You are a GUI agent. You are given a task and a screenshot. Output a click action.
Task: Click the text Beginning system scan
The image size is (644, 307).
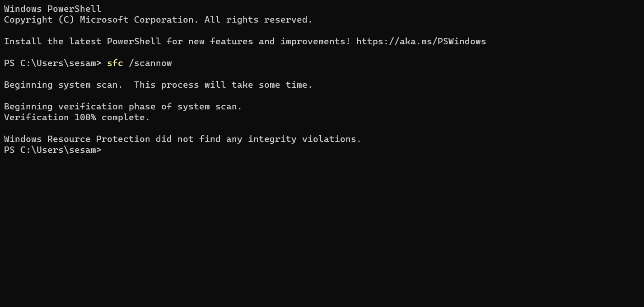pos(63,85)
